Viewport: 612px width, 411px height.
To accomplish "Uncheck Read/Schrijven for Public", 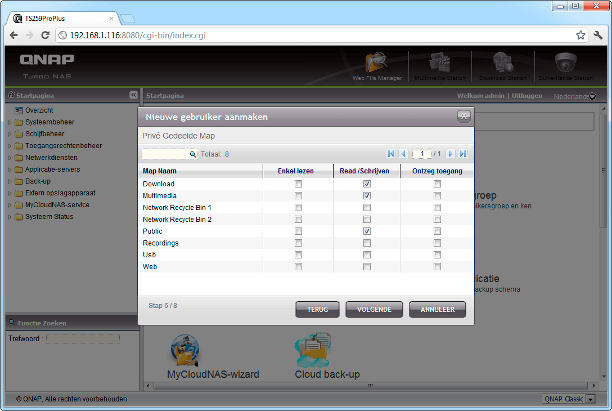I will (367, 231).
